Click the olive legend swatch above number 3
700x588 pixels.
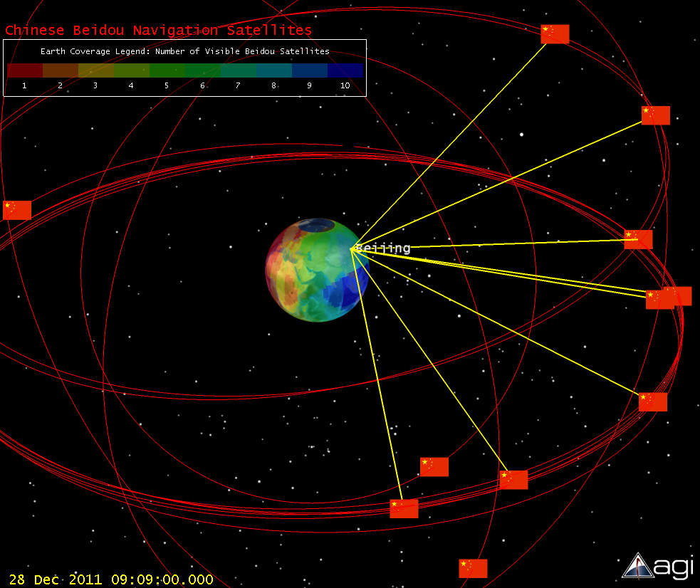click(96, 70)
